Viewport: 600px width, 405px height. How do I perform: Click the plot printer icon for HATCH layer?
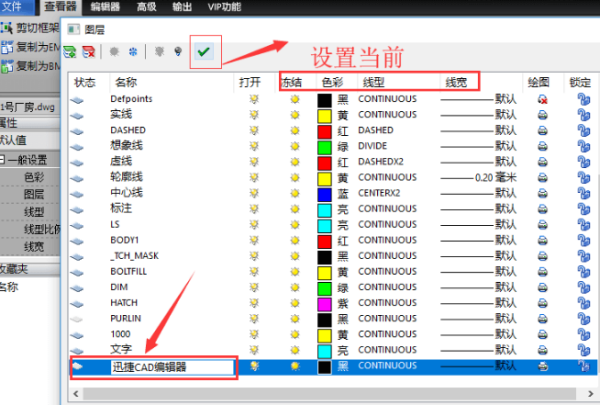click(542, 303)
